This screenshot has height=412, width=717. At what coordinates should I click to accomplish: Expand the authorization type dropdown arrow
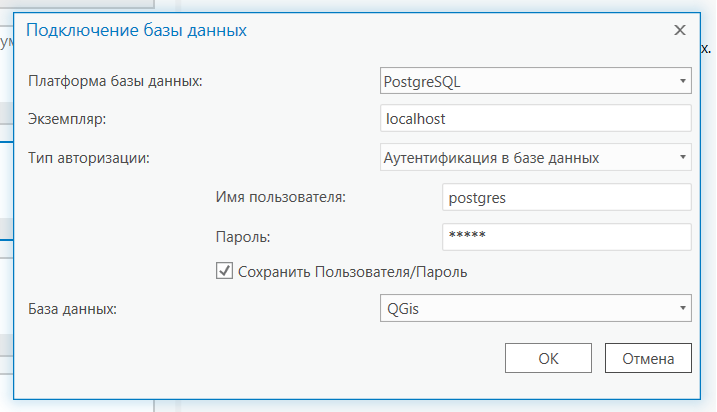click(681, 157)
